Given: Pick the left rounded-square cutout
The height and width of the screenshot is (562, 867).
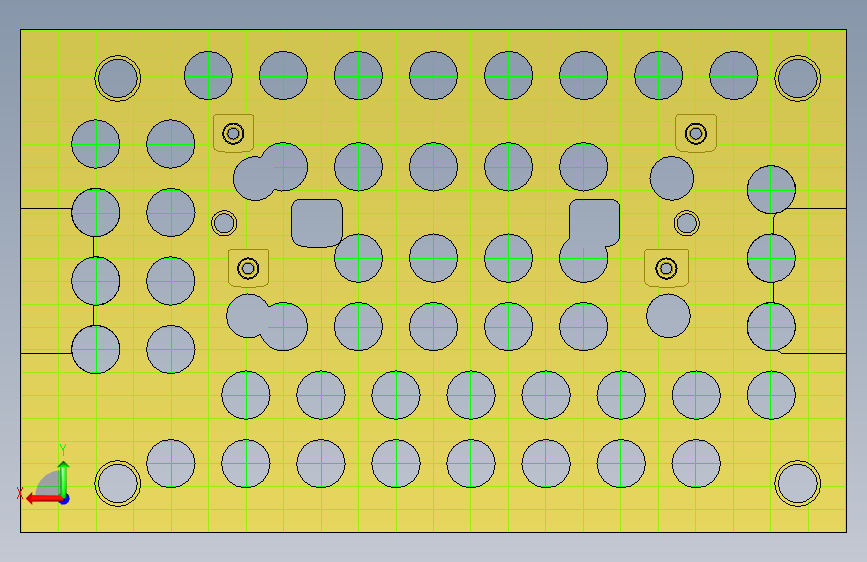Looking at the screenshot, I should point(317,223).
